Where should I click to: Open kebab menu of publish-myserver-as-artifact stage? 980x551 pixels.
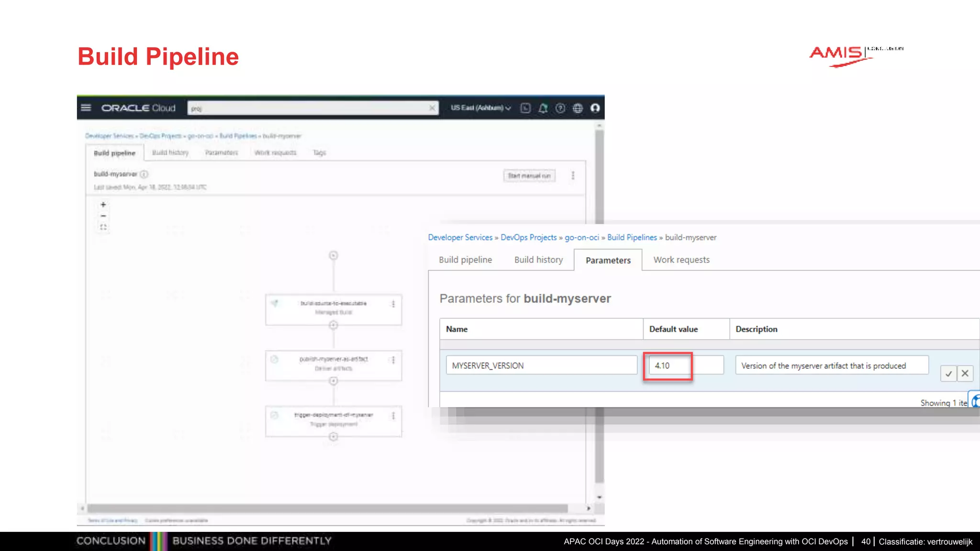[393, 360]
